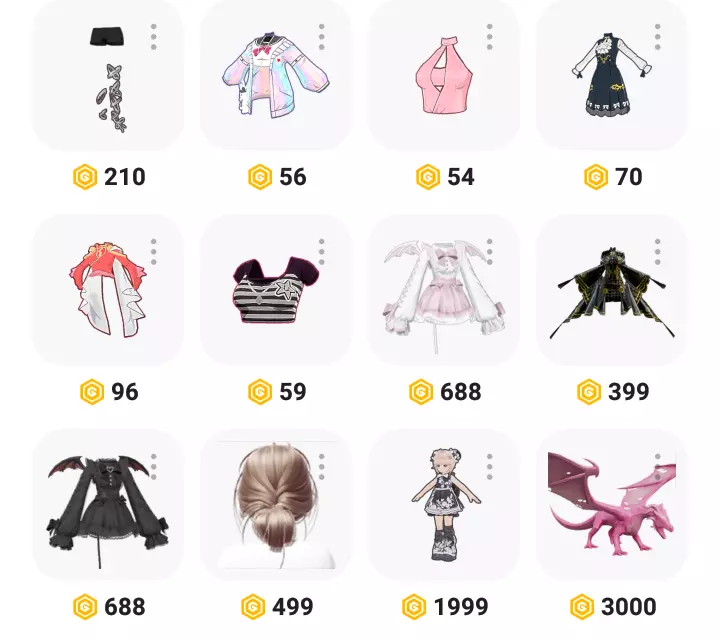Viewport: 720px width, 640px height.
Task: Open three-dot menu on the bun hairstyle
Action: (x=321, y=466)
